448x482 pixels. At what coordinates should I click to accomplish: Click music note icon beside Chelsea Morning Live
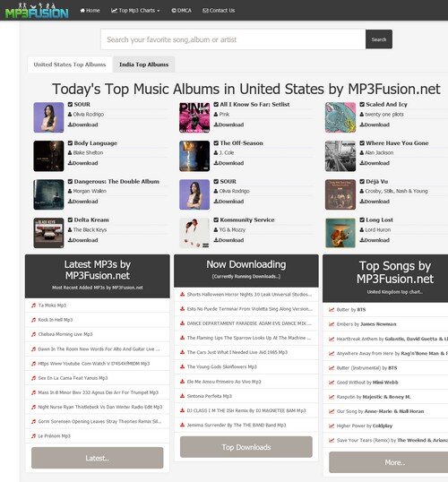[x=33, y=334]
